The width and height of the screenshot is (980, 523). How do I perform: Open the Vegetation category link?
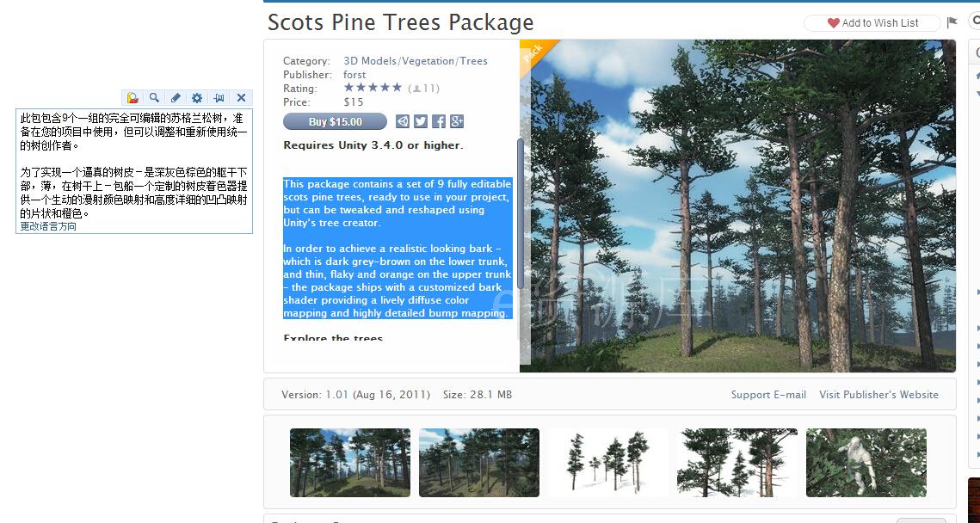point(428,60)
